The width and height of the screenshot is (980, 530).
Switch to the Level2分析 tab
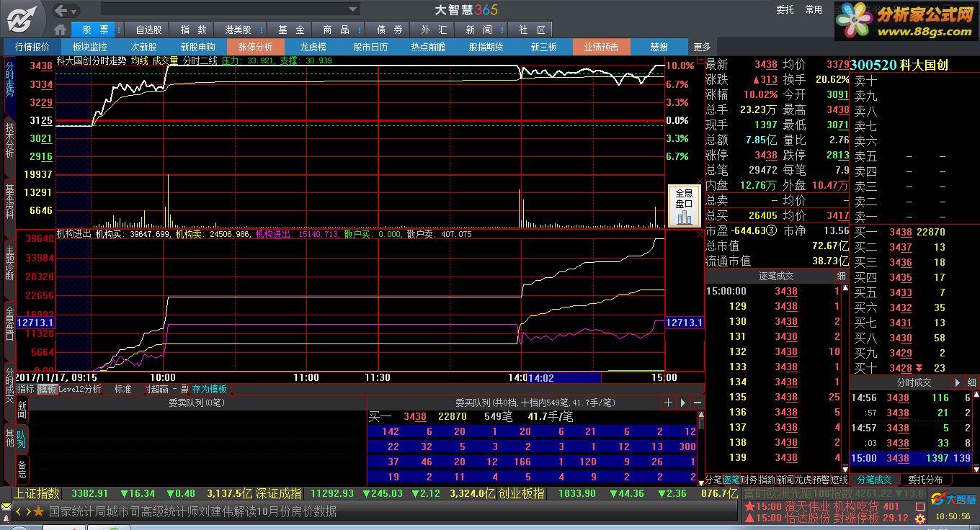pos(79,389)
